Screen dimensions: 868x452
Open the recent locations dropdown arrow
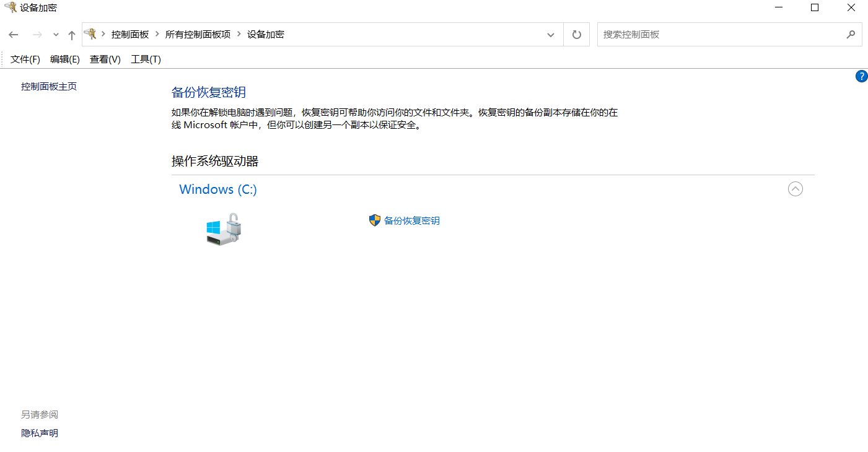55,35
